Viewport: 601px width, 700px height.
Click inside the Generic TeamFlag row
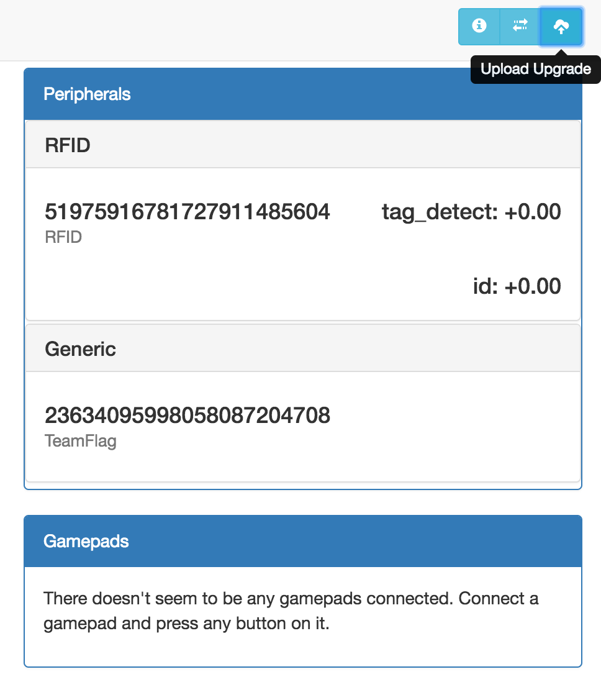[x=303, y=426]
